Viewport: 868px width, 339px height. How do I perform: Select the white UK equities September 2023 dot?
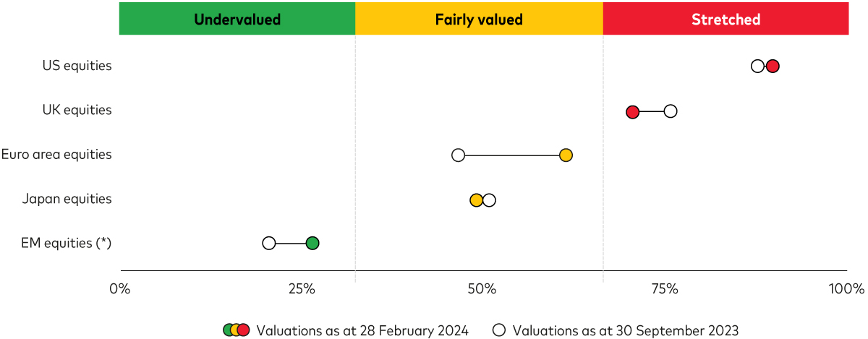671,111
